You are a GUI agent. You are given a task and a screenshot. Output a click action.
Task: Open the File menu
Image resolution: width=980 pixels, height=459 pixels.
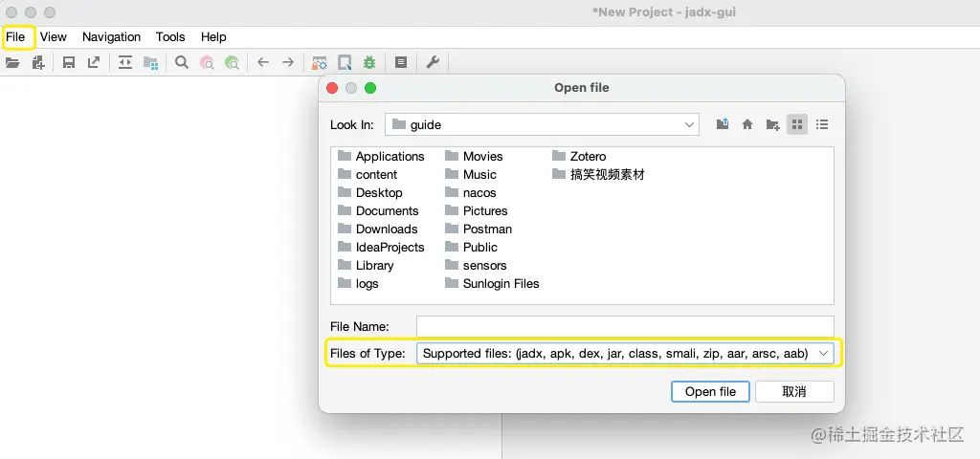pos(15,37)
